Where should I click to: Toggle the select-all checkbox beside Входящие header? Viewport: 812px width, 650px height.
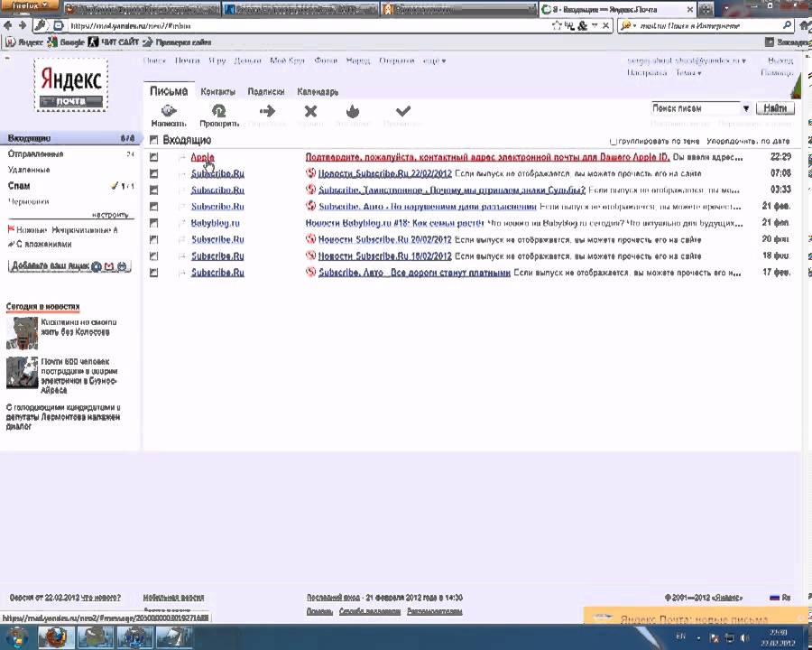tap(153, 140)
